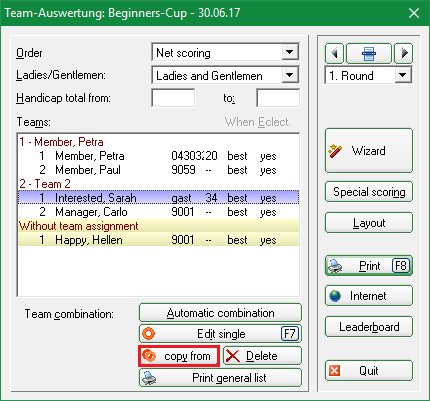Click the blue round overview icon button
The width and height of the screenshot is (430, 401).
click(369, 53)
